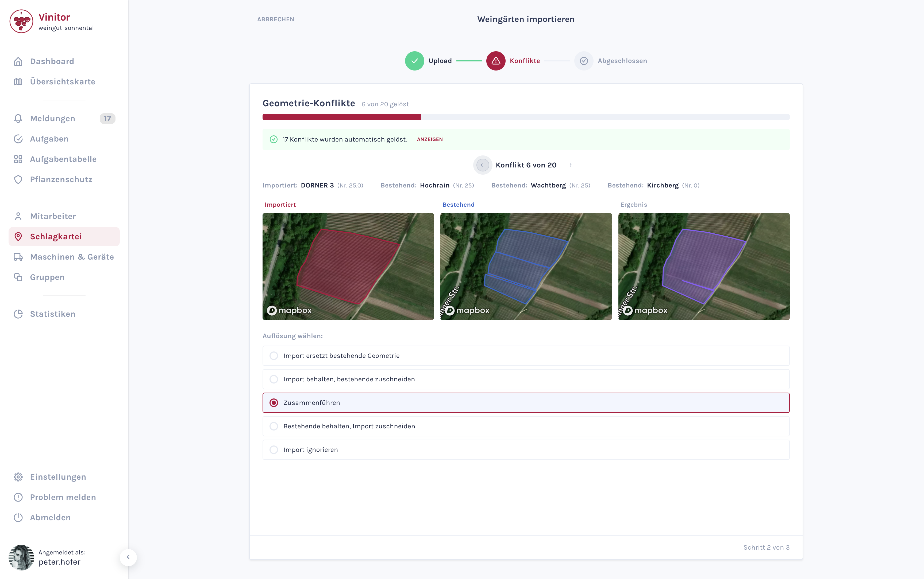View Meldungen notifications

pos(54,118)
